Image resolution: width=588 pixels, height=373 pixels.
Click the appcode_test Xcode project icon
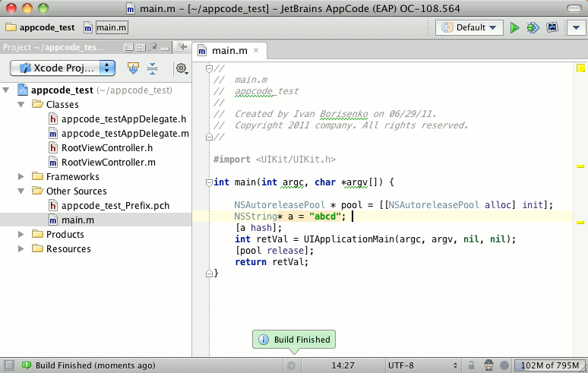[23, 90]
